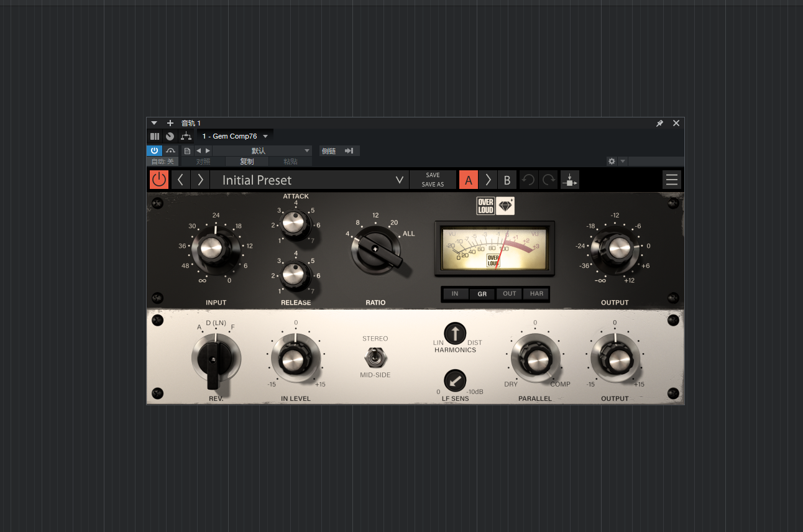
Task: Switch meter to GR mode
Action: click(482, 294)
